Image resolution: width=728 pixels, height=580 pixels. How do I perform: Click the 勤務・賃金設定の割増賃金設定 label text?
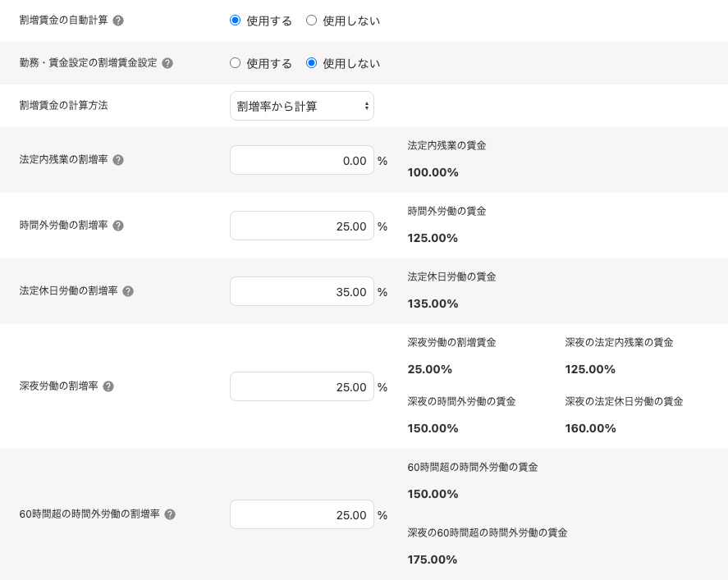tap(88, 62)
